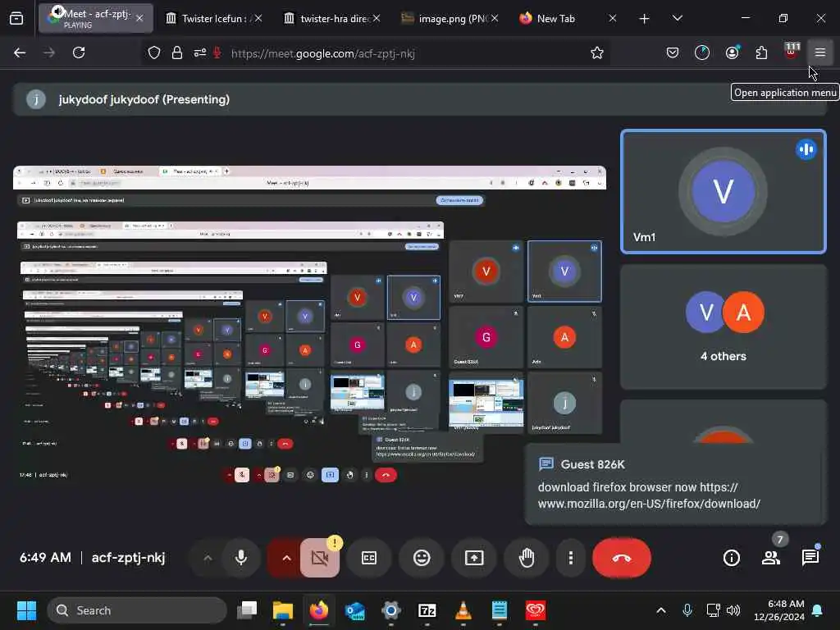840x630 pixels.
Task: Open the Firefox application menu
Action: click(x=820, y=52)
